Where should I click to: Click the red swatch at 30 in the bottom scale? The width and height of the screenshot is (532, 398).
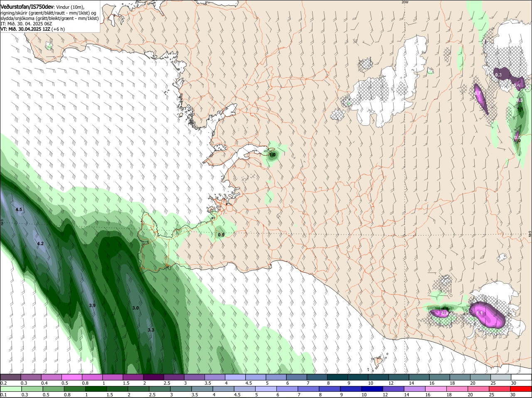pyautogui.click(x=521, y=389)
